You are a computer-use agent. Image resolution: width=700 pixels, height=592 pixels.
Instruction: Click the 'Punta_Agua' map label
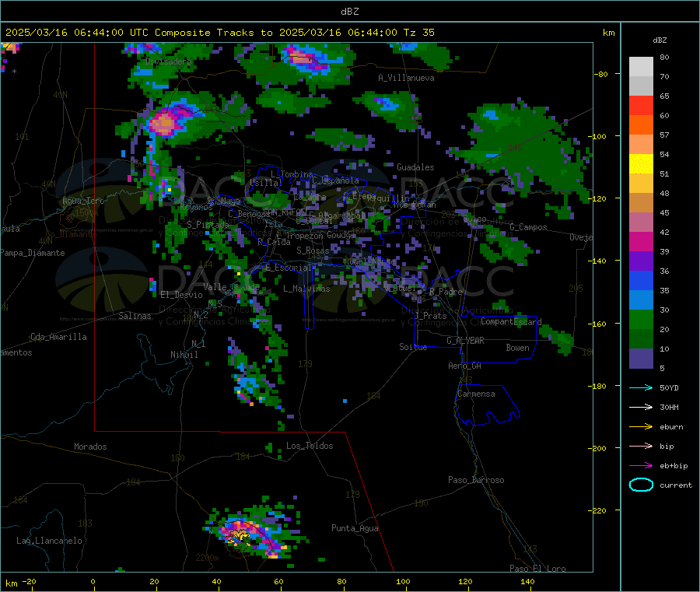(x=355, y=529)
